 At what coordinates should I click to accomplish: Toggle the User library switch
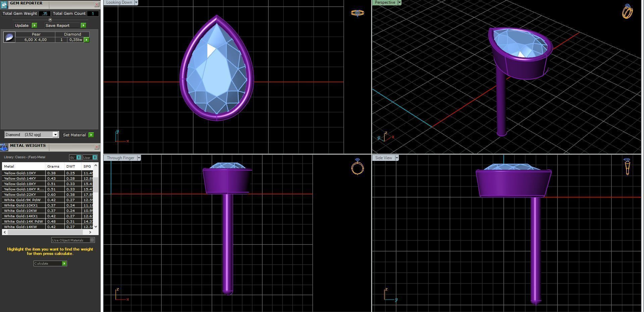tap(90, 158)
